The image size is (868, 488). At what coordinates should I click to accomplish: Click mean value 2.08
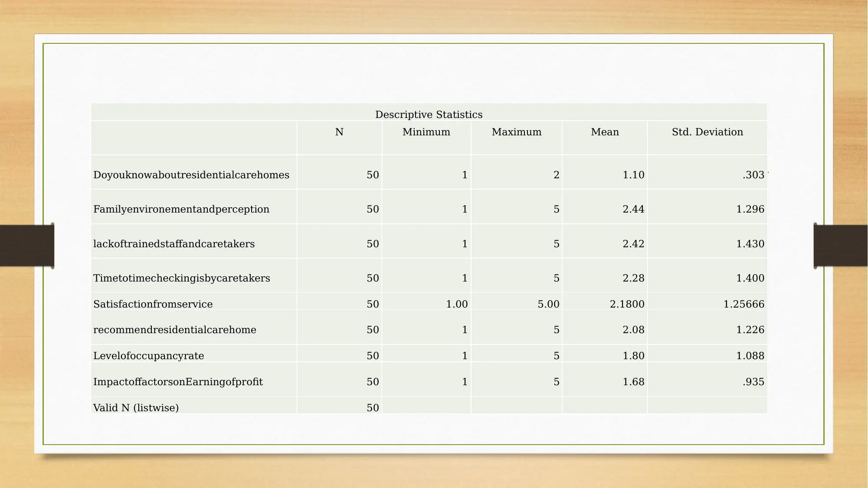click(633, 330)
